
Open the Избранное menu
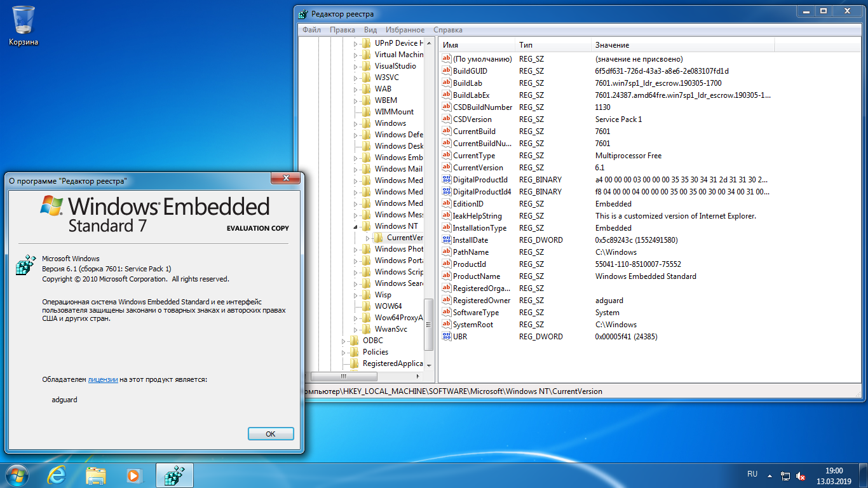pos(405,30)
